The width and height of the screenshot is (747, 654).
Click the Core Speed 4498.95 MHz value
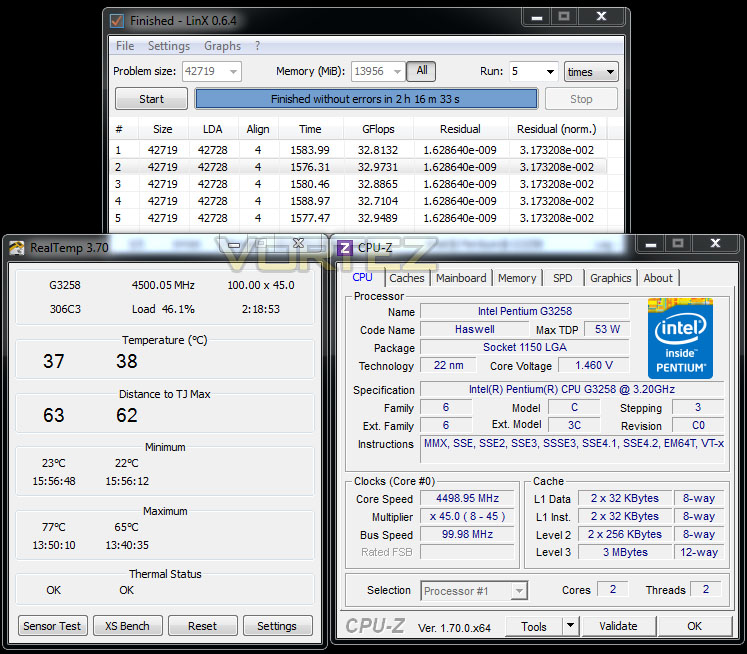tap(467, 498)
